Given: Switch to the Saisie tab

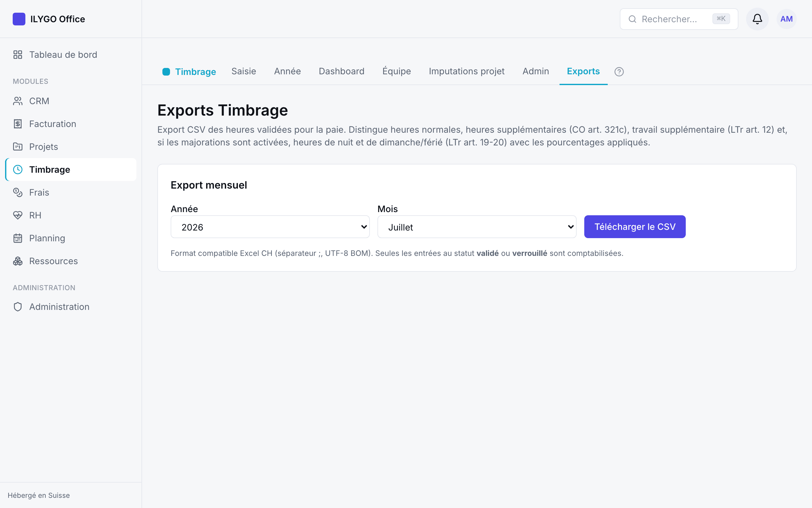Looking at the screenshot, I should point(244,71).
